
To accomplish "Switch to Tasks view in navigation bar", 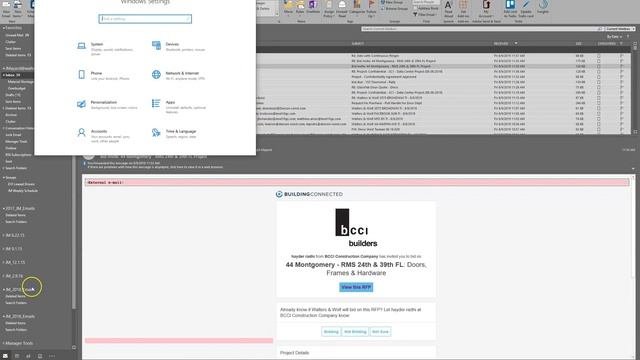I will [x=40, y=356].
